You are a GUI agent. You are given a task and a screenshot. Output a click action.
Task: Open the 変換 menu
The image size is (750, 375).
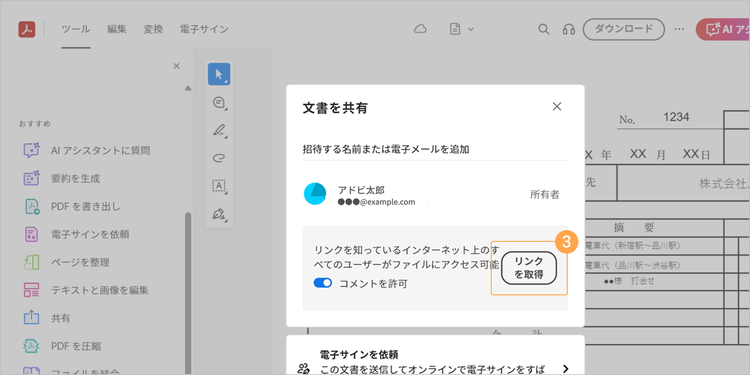[153, 29]
